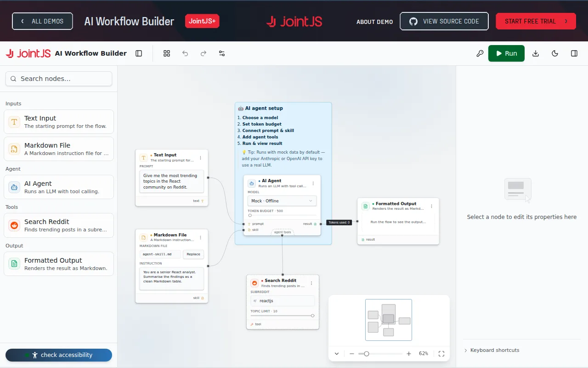The height and width of the screenshot is (368, 588).
Task: Click the check accessibility button
Action: [59, 355]
